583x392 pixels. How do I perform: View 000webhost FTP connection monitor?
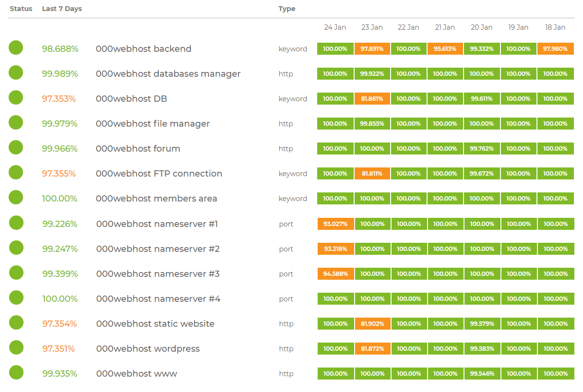pyautogui.click(x=159, y=174)
